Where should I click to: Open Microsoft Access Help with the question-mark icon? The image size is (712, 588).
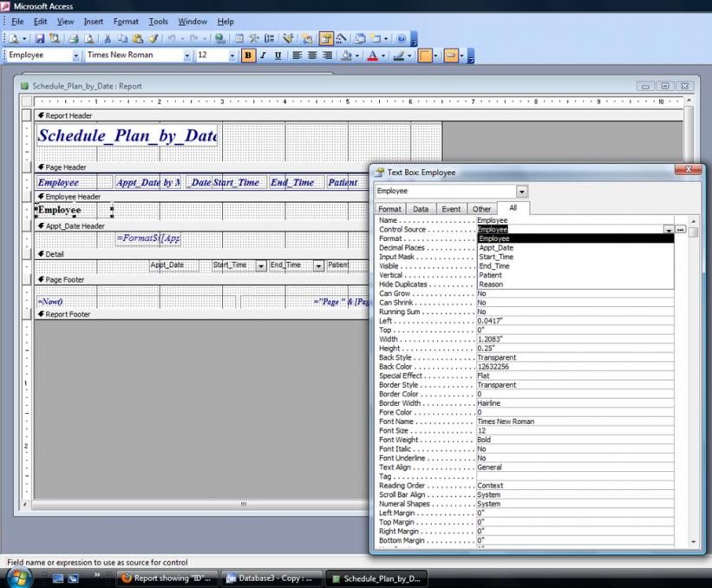[401, 39]
